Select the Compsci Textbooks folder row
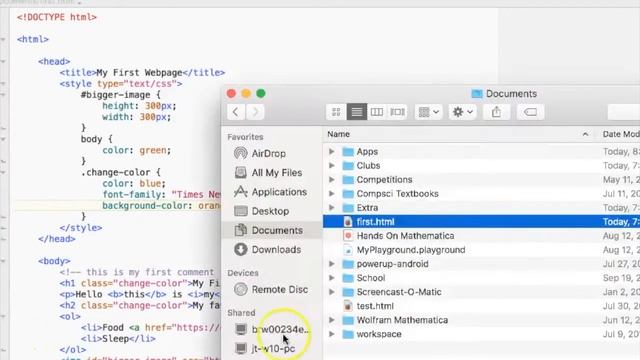The height and width of the screenshot is (360, 640). (481, 193)
